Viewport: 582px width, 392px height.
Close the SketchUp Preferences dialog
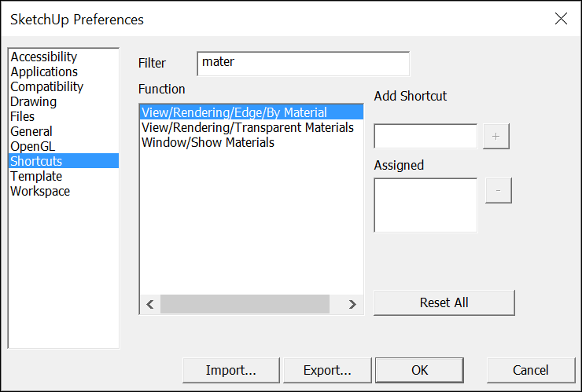click(x=561, y=19)
